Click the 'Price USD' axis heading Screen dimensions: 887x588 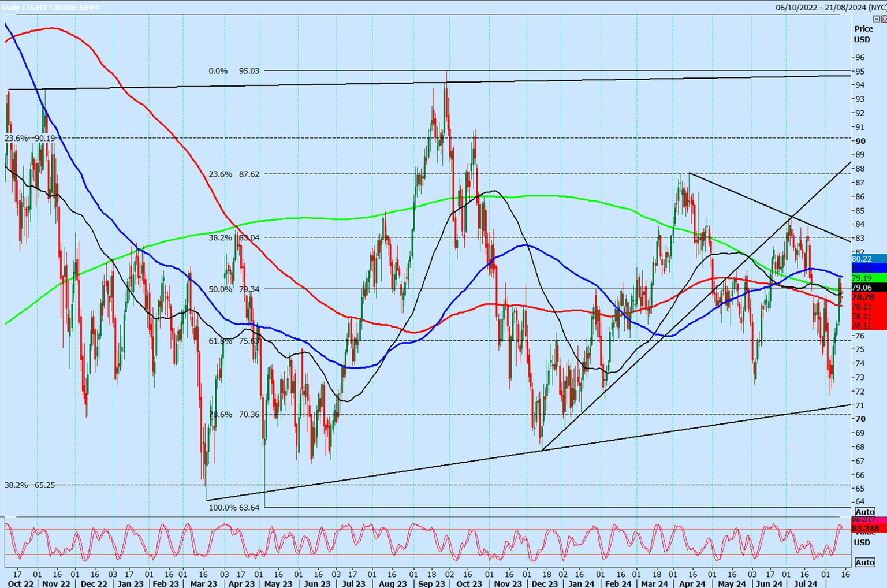pyautogui.click(x=863, y=34)
